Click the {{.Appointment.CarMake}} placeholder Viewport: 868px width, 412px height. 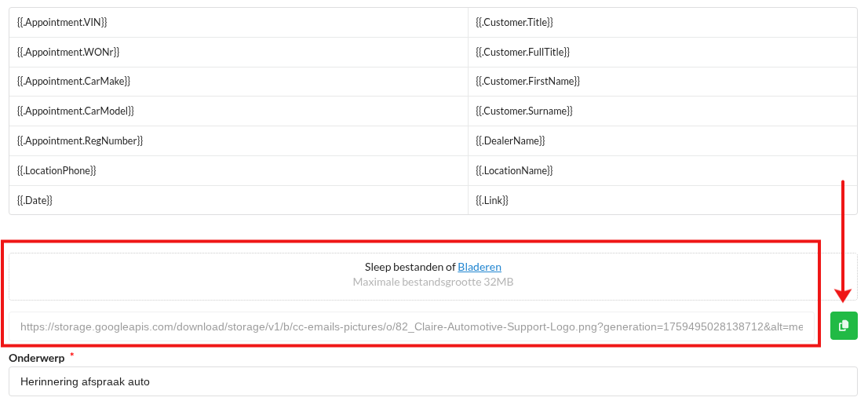tap(73, 82)
